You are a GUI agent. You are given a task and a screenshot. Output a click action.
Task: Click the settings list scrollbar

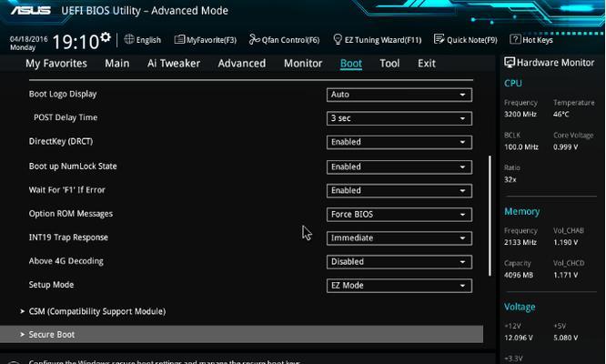[490, 216]
